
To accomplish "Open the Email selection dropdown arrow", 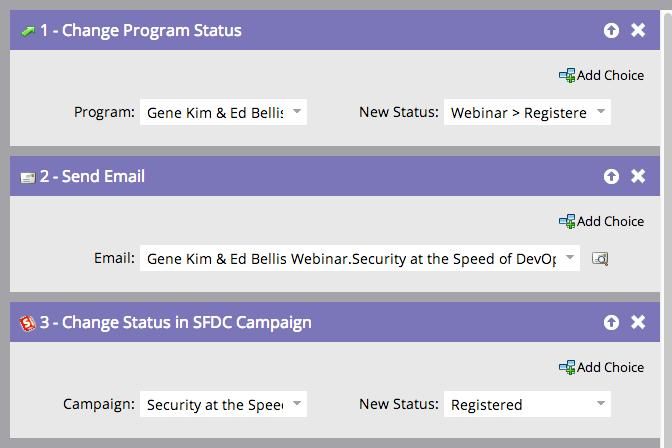I will 570,257.
